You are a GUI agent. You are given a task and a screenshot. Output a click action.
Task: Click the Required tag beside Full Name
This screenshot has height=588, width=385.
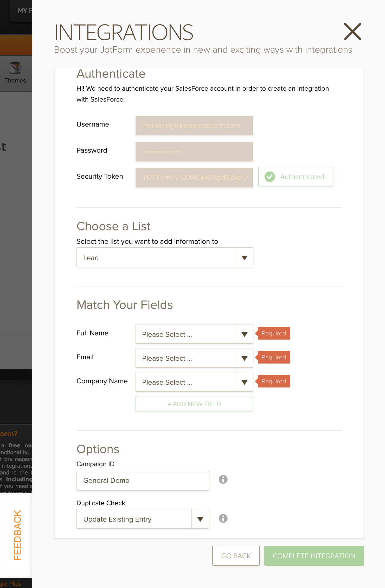tap(273, 333)
